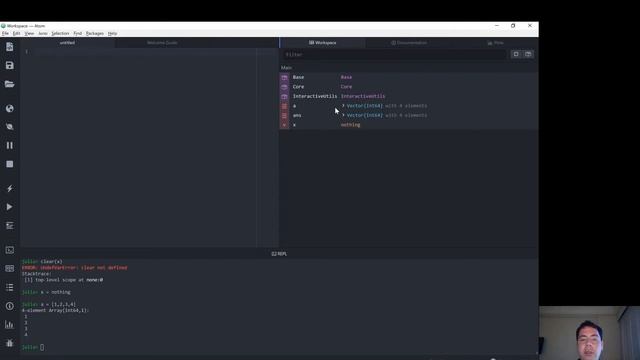Image resolution: width=640 pixels, height=360 pixels.
Task: Expand the Vector{Int64} value of a
Action: [x=343, y=106]
